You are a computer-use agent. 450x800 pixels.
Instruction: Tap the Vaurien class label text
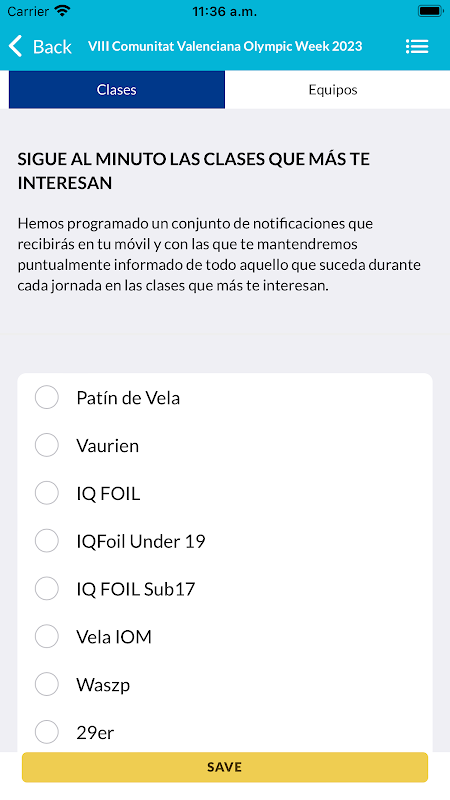[108, 445]
